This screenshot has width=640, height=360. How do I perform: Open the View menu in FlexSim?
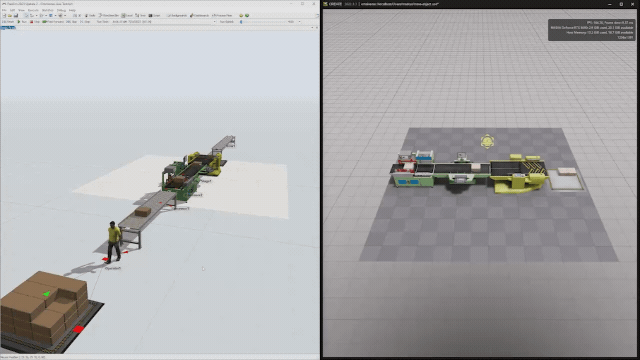[21, 10]
